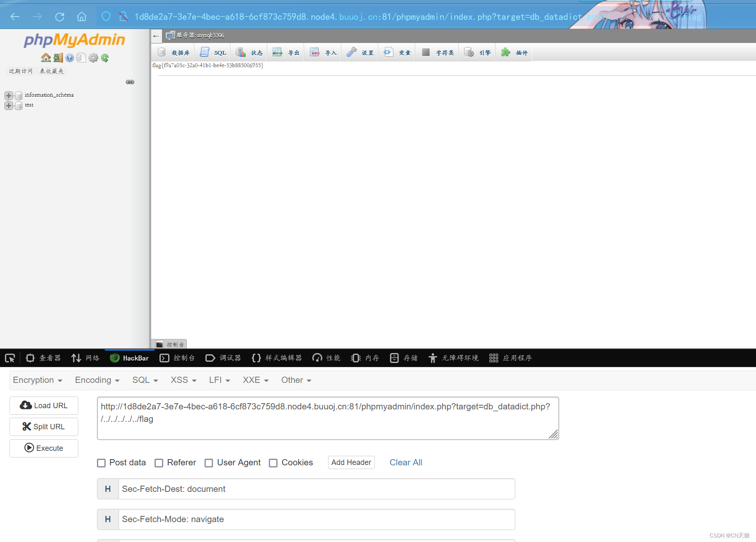The width and height of the screenshot is (756, 542).
Task: Open HackBar XXE dropdown
Action: pos(256,380)
